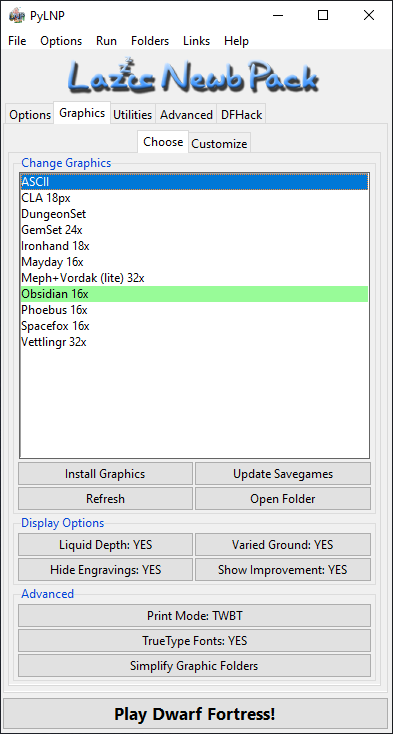Screen dimensions: 393x734
Task: Click Play Dwarf Fortress! button
Action: tap(195, 714)
